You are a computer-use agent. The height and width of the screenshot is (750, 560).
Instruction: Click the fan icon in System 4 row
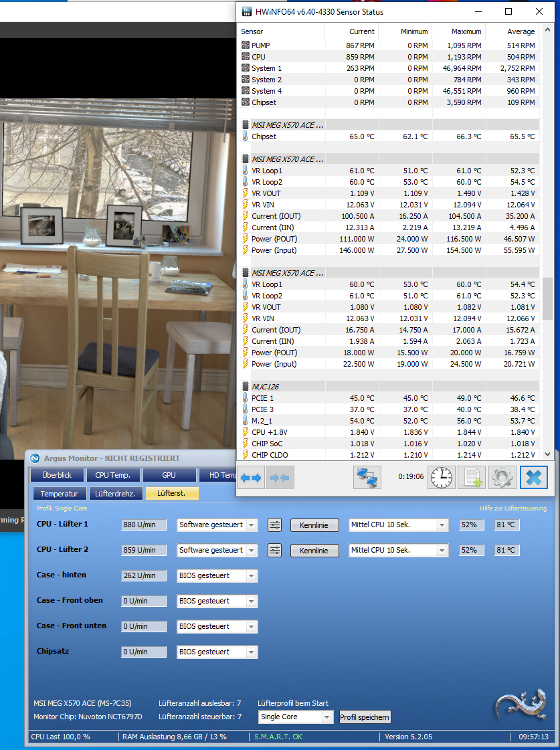(x=246, y=90)
